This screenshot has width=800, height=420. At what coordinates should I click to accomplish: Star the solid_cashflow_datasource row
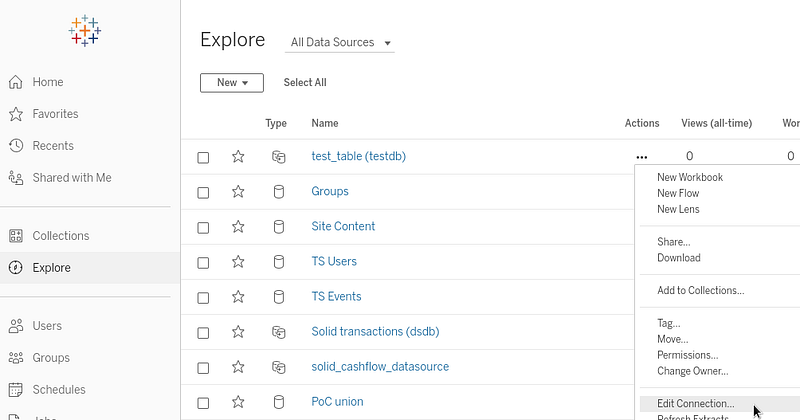pyautogui.click(x=238, y=367)
